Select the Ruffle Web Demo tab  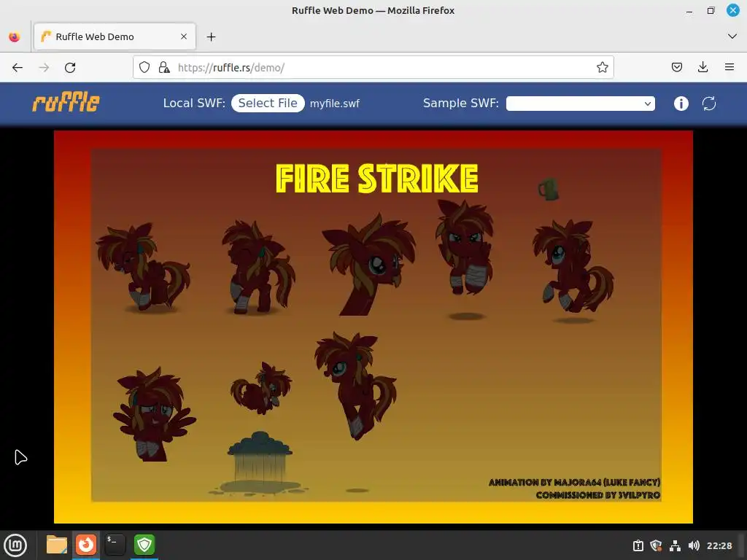(115, 36)
